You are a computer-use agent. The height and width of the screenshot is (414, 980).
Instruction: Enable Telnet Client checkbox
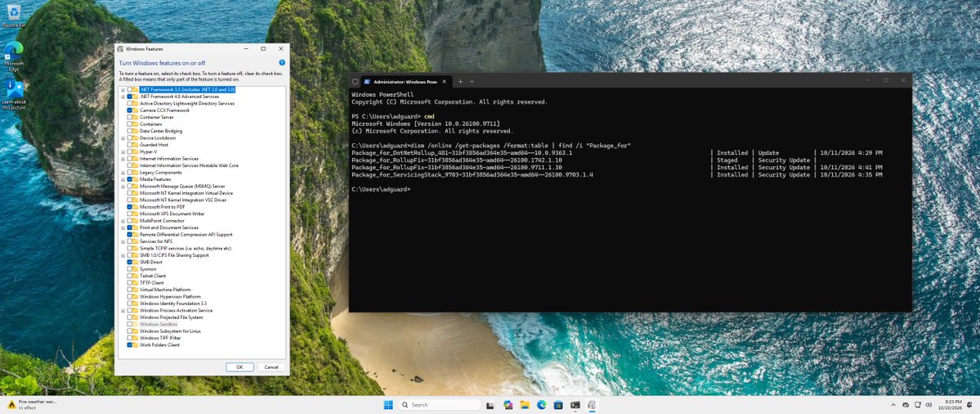pos(129,276)
